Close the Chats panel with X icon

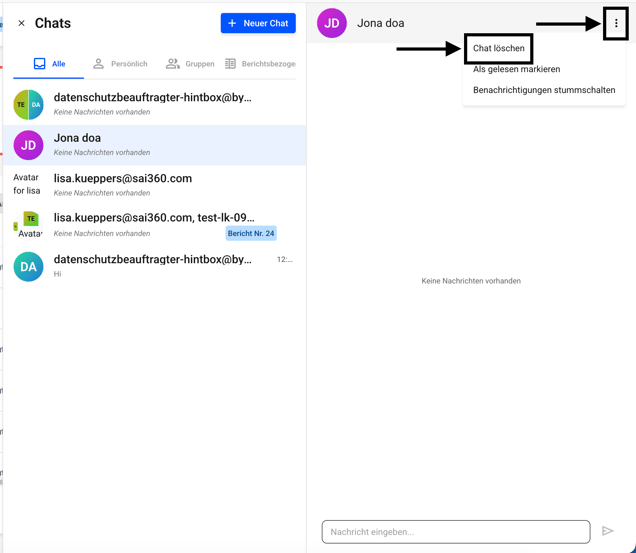pyautogui.click(x=21, y=23)
